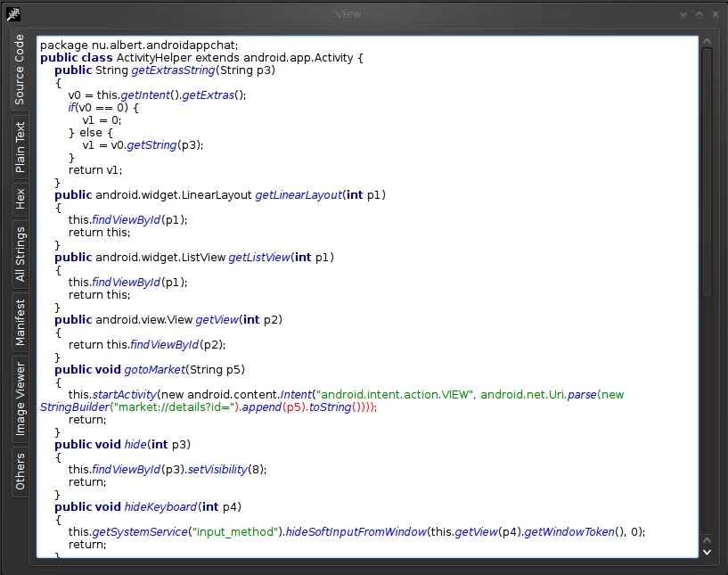Image resolution: width=728 pixels, height=575 pixels.
Task: Click the hideSoftInputFromWindow call
Action: pyautogui.click(x=356, y=532)
